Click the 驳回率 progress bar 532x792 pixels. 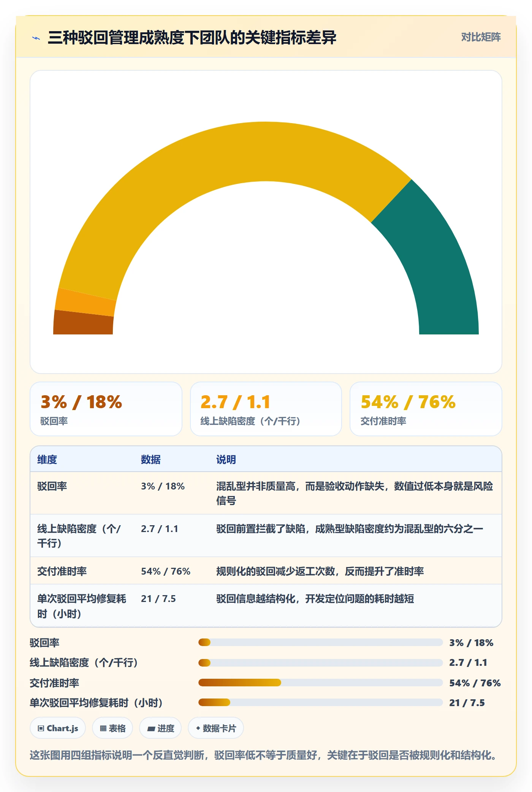pyautogui.click(x=320, y=642)
